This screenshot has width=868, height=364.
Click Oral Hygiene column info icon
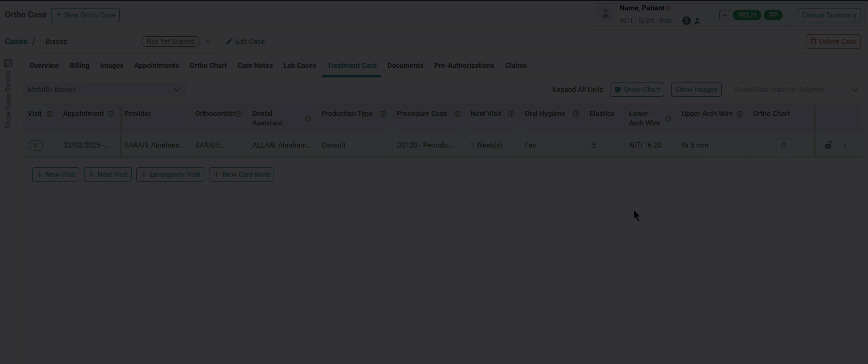click(576, 114)
